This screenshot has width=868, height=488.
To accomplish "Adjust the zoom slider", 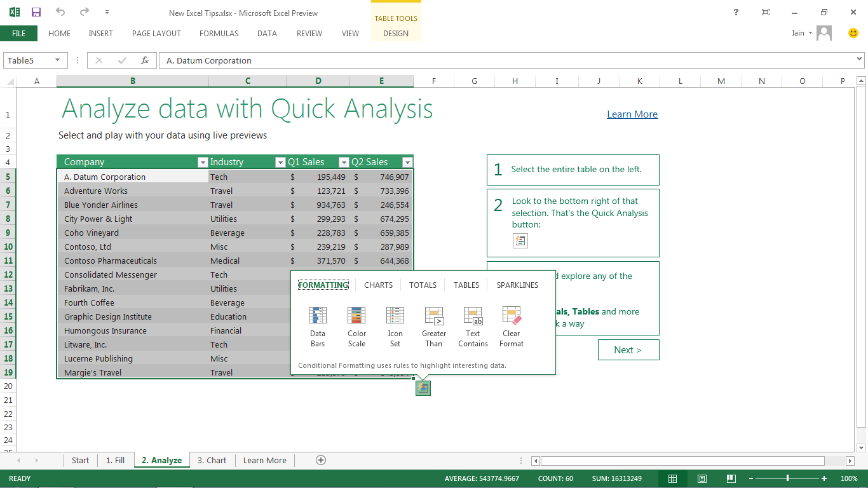I will [788, 478].
